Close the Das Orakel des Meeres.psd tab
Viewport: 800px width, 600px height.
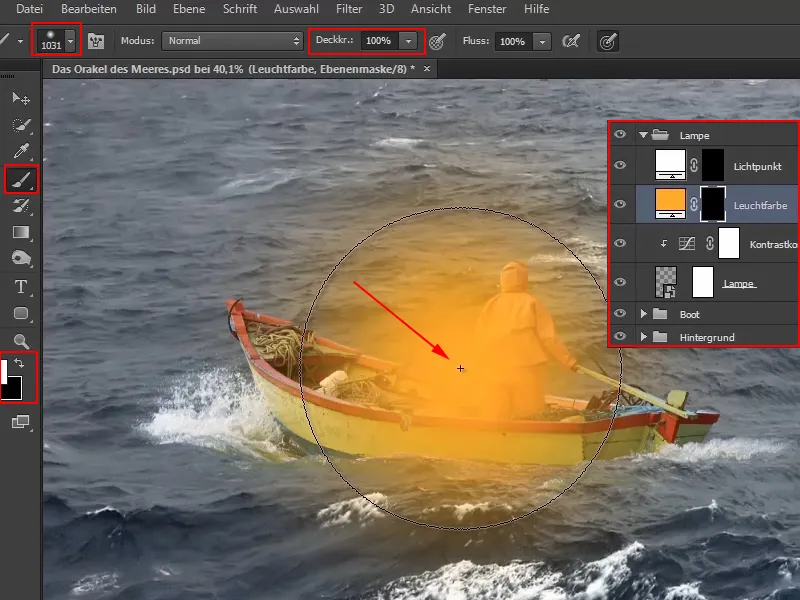click(x=427, y=68)
